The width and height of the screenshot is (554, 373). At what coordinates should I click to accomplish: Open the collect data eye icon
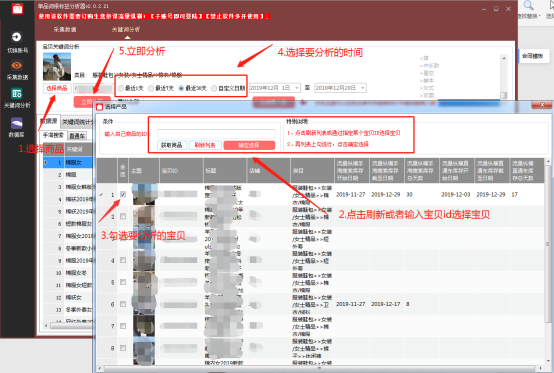[17, 65]
